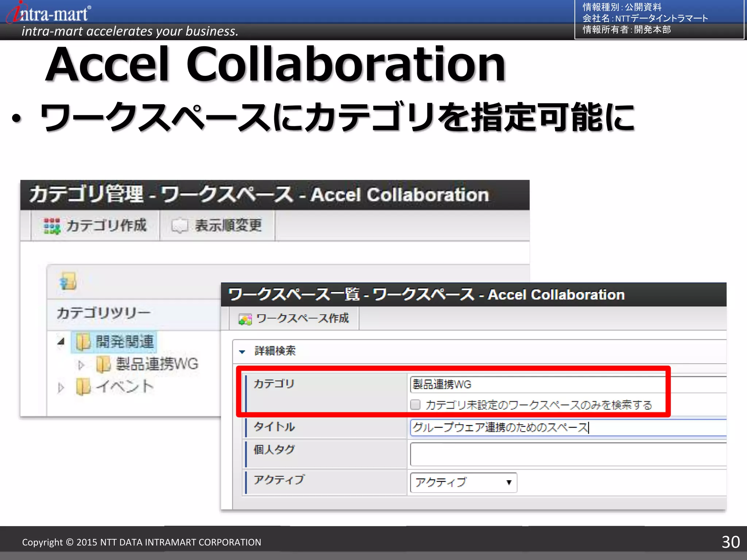Click the ワークスペース作成 button label

[303, 318]
